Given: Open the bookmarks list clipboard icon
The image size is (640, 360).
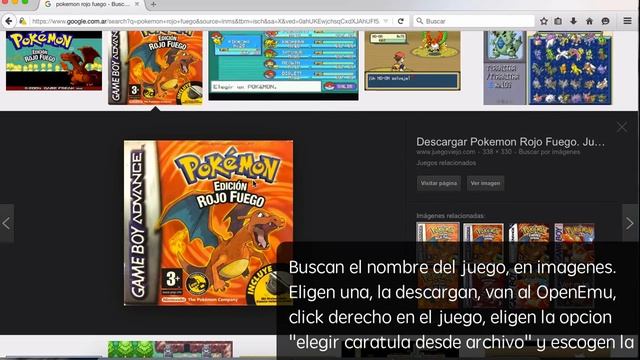Looking at the screenshot, I should pyautogui.click(x=558, y=21).
